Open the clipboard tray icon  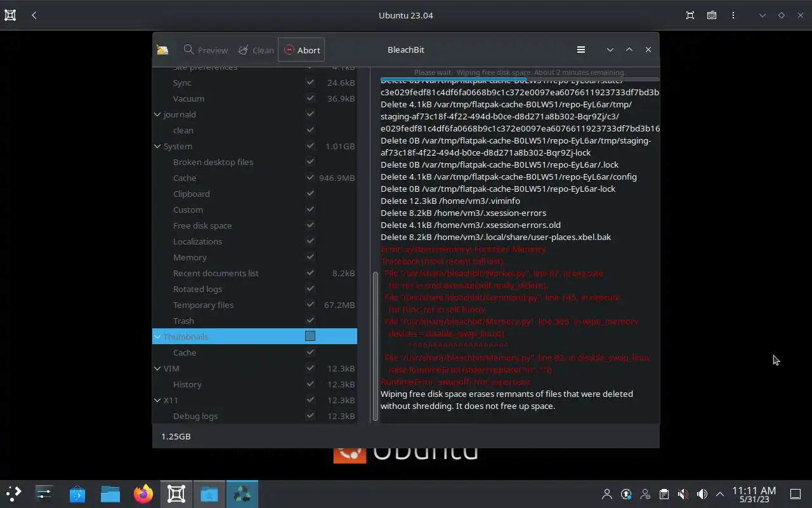click(x=664, y=494)
